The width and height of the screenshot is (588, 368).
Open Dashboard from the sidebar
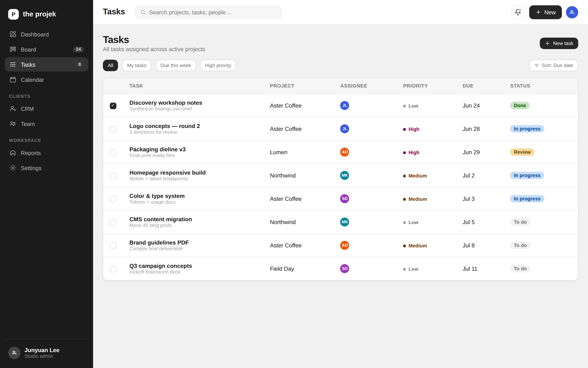(46, 34)
